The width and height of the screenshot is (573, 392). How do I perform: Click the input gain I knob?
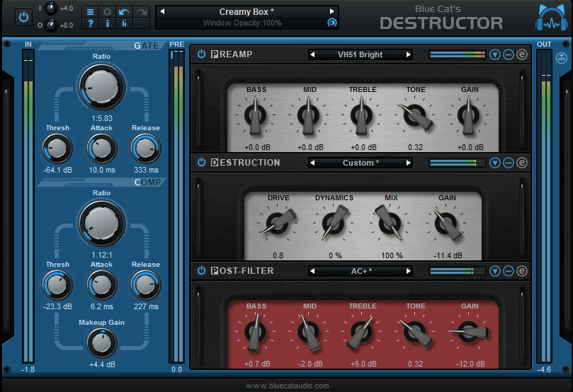[51, 8]
